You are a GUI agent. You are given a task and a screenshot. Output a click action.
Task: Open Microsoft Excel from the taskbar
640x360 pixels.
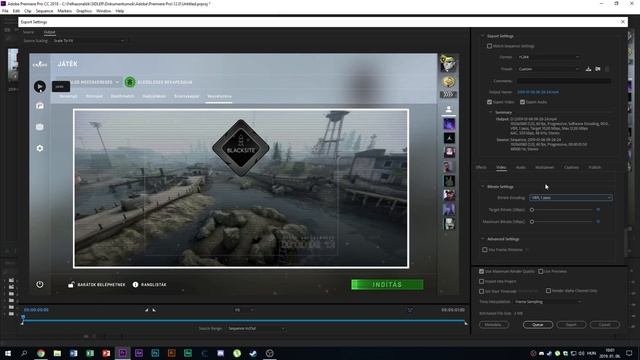tap(90, 353)
